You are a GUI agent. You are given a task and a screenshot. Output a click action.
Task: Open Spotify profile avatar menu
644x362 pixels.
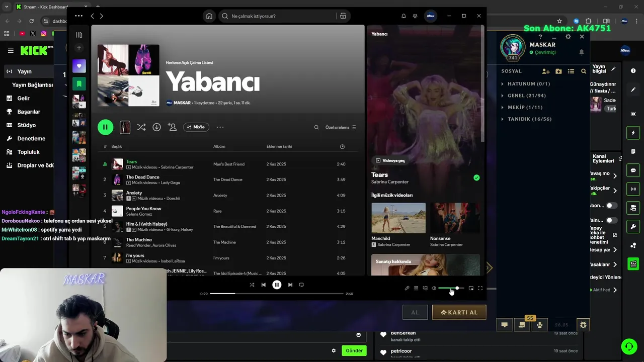431,16
